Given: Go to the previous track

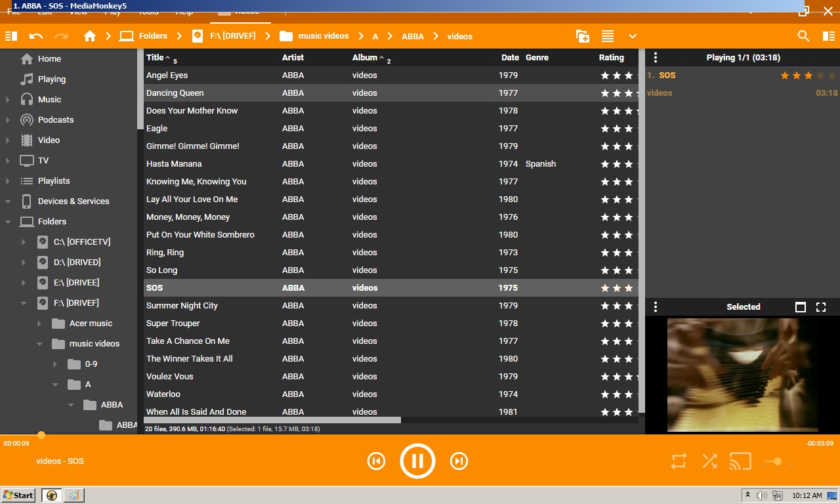Looking at the screenshot, I should [376, 461].
